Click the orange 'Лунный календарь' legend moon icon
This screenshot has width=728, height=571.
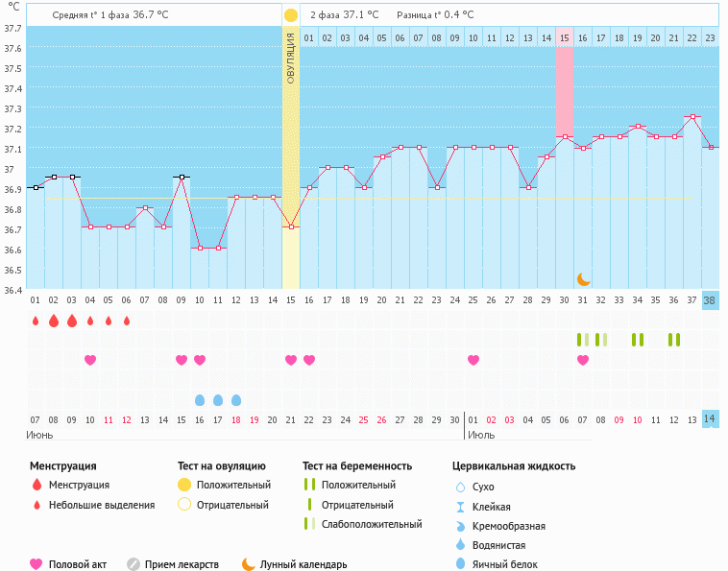click(248, 564)
